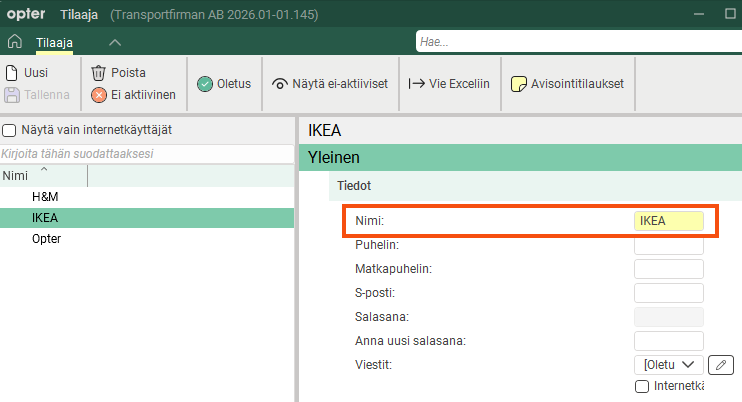Collapse ribbon with the chevron arrow

coord(115,42)
